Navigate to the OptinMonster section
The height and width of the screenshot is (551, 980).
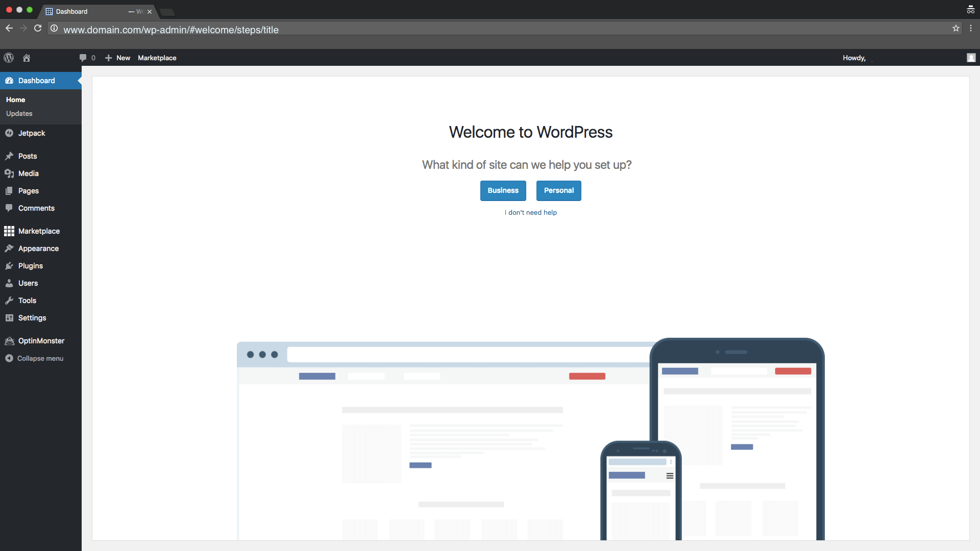point(41,340)
